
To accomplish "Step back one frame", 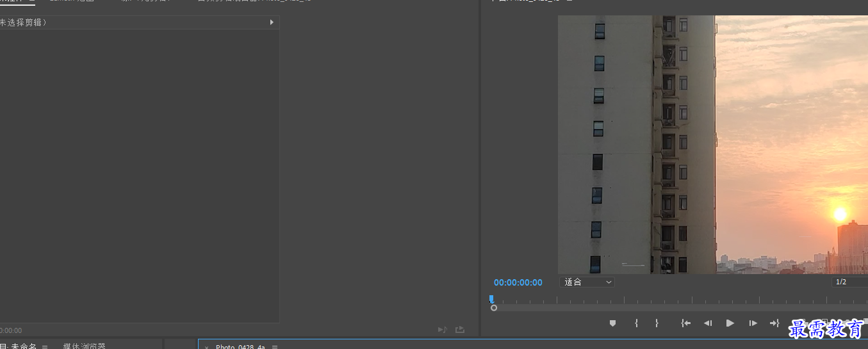I will [x=708, y=323].
